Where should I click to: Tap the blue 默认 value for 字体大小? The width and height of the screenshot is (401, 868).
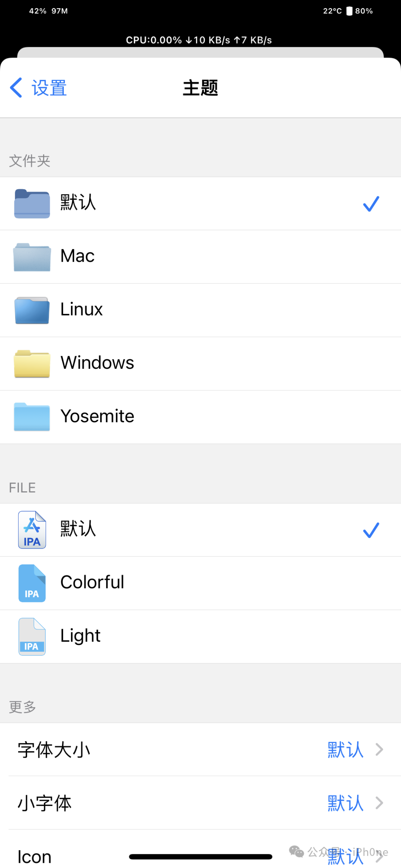coord(345,750)
